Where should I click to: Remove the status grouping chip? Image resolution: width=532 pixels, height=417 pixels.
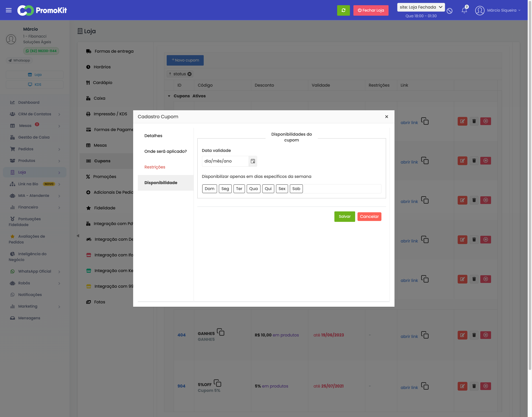point(189,74)
